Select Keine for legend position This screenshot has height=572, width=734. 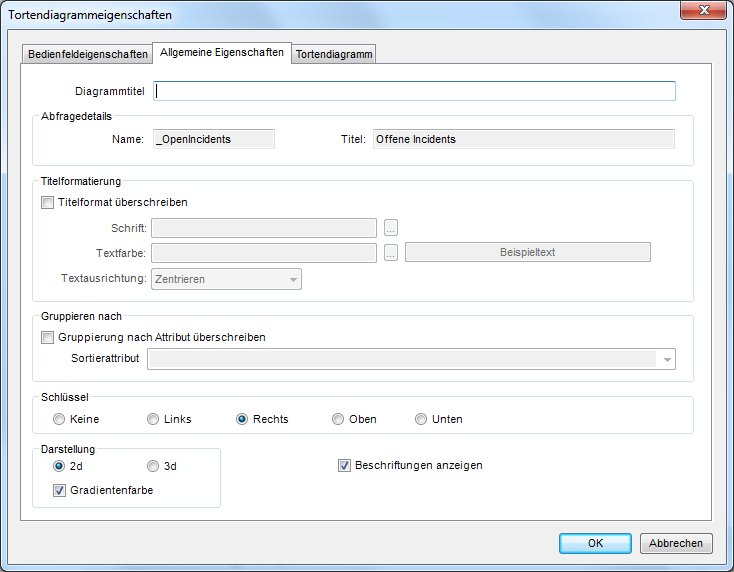click(x=59, y=419)
